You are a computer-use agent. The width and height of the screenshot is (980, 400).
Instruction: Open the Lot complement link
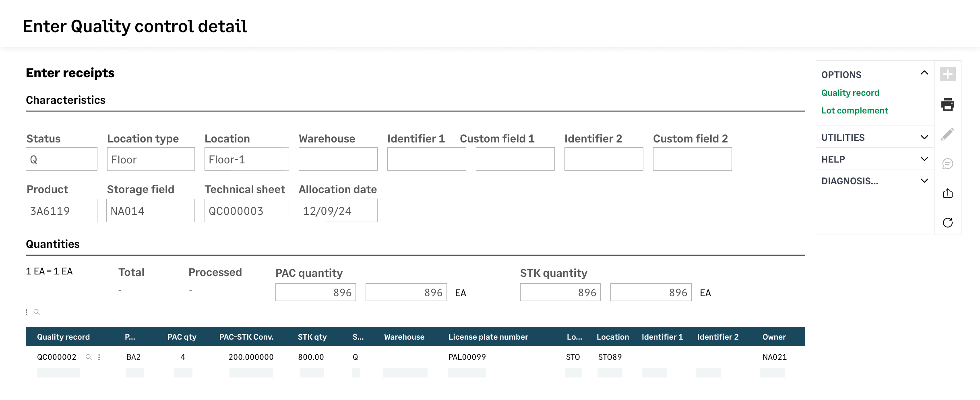(x=854, y=111)
